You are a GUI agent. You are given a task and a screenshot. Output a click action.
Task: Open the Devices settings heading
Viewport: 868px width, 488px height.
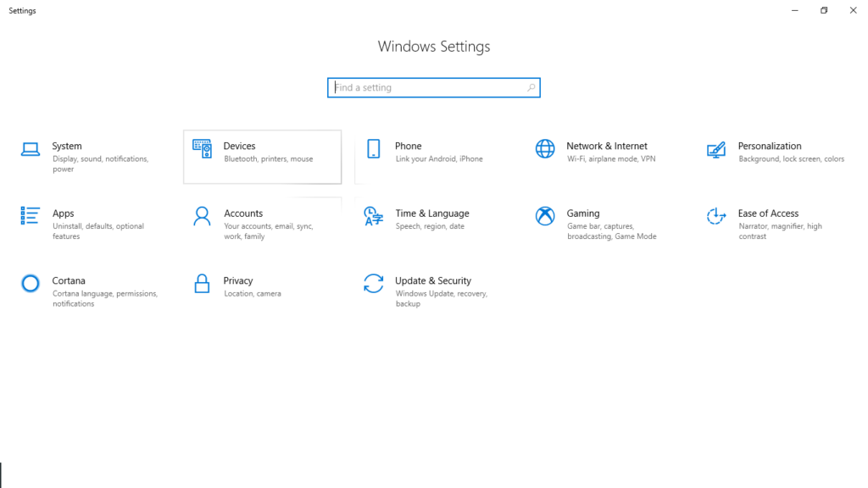pyautogui.click(x=239, y=146)
